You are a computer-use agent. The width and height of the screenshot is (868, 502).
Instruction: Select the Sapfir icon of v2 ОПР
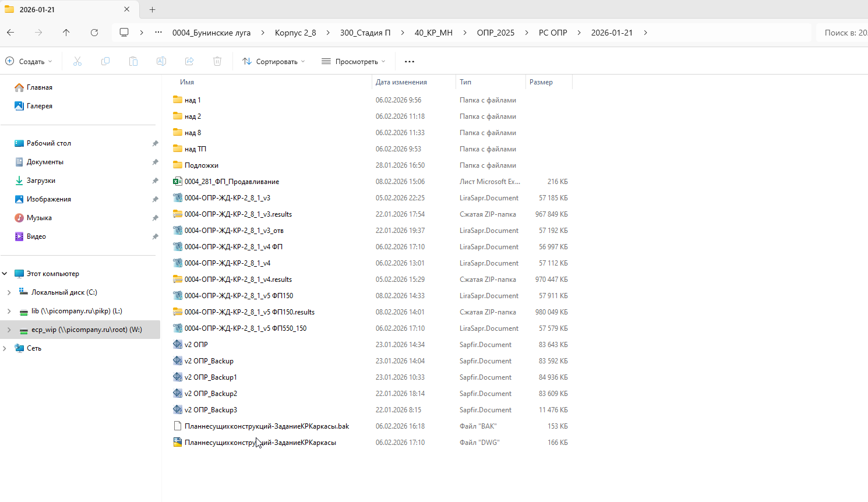[178, 344]
